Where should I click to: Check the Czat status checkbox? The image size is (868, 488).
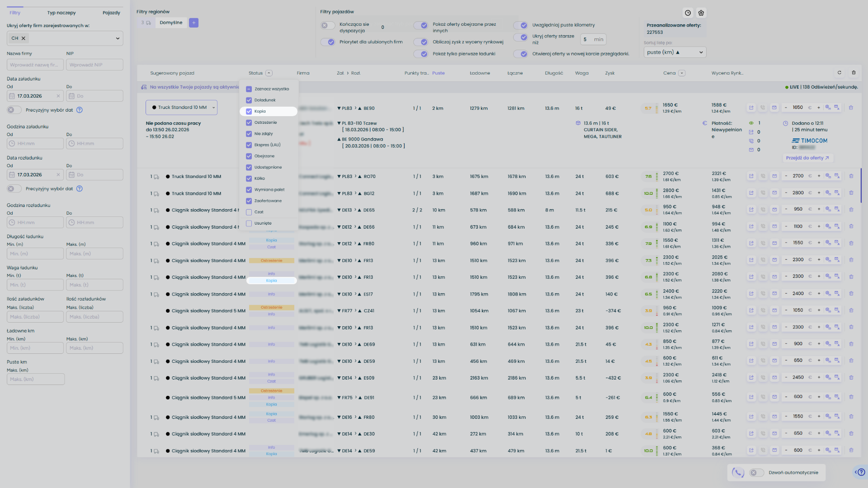point(249,212)
